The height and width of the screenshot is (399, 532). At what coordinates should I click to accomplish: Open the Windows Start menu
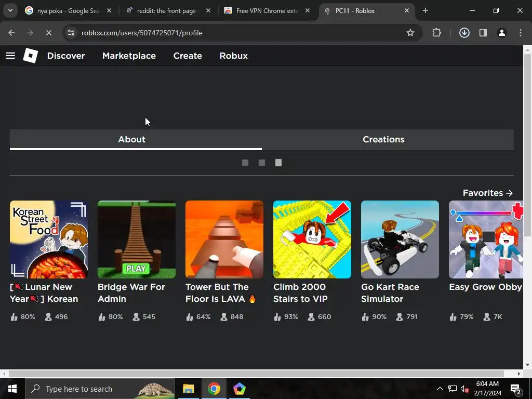12,389
